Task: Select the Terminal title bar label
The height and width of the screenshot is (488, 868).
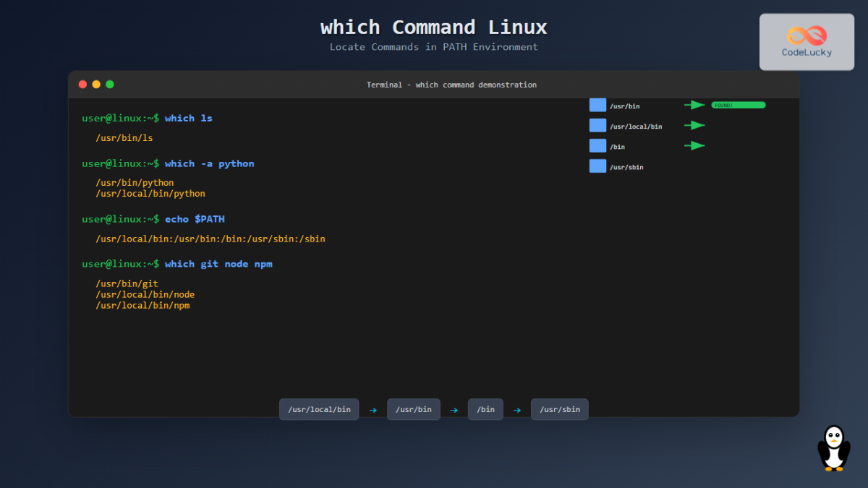Action: [451, 85]
